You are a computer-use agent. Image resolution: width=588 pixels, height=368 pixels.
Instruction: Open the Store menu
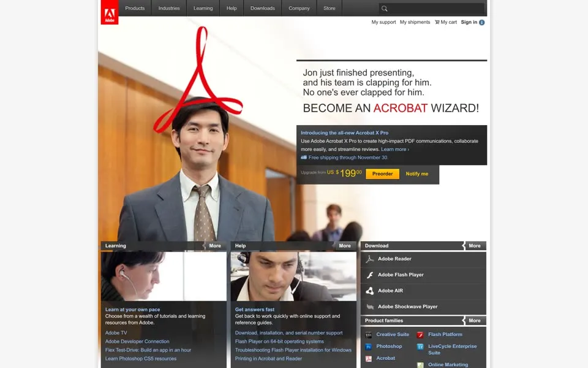click(330, 8)
